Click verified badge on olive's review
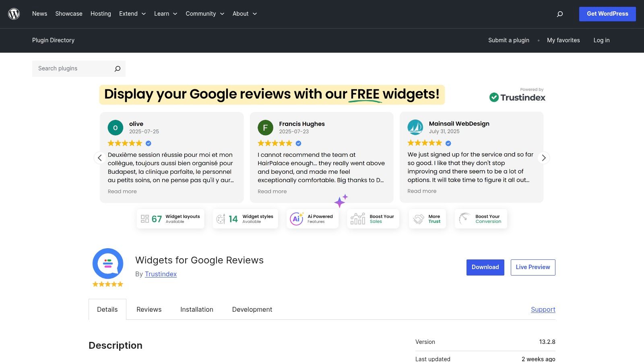The width and height of the screenshot is (644, 362). 149,143
